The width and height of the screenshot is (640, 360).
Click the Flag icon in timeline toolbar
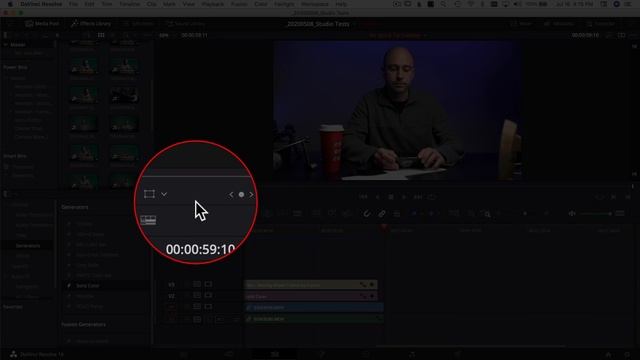click(414, 213)
